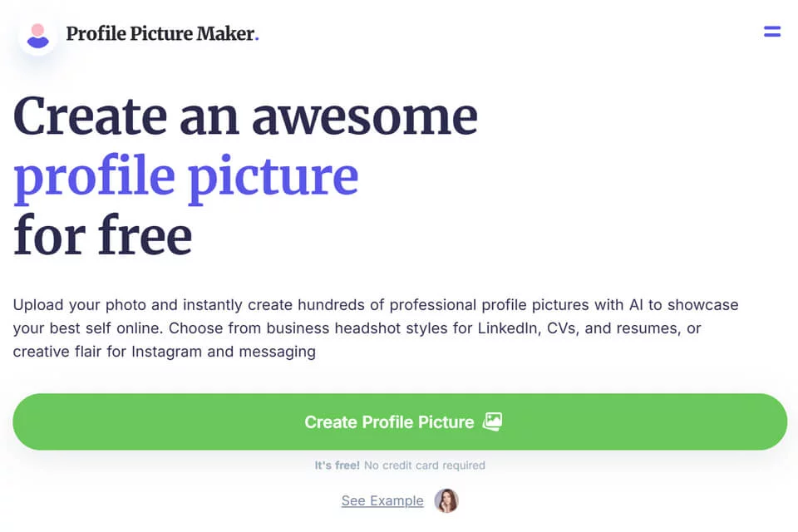The image size is (798, 532).
Task: Click the 'for free' headline line
Action: coord(103,235)
